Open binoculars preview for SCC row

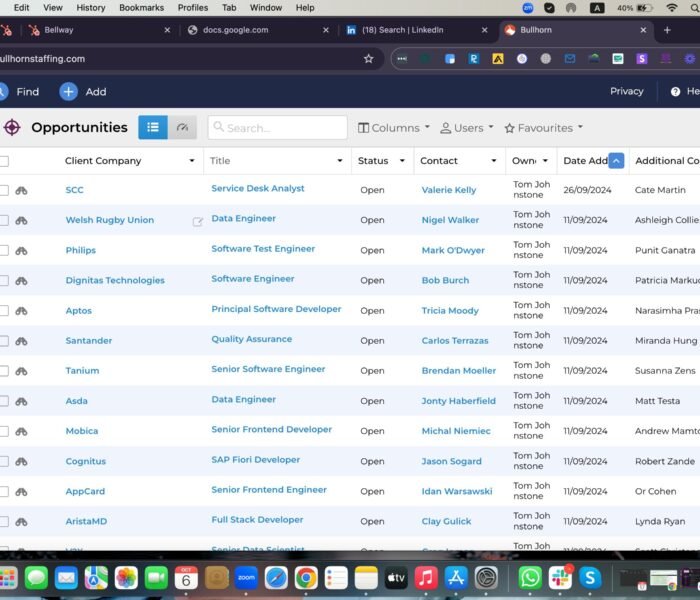tap(21, 191)
